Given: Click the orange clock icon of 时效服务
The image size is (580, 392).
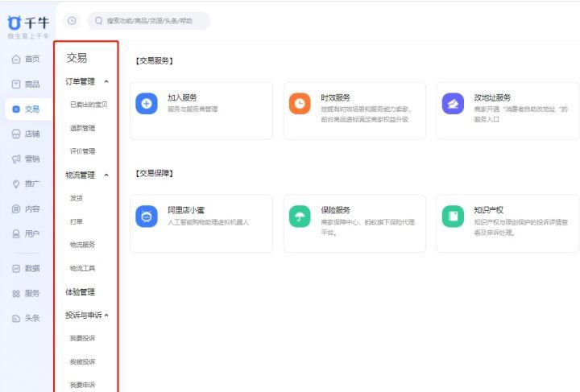Looking at the screenshot, I should (300, 104).
